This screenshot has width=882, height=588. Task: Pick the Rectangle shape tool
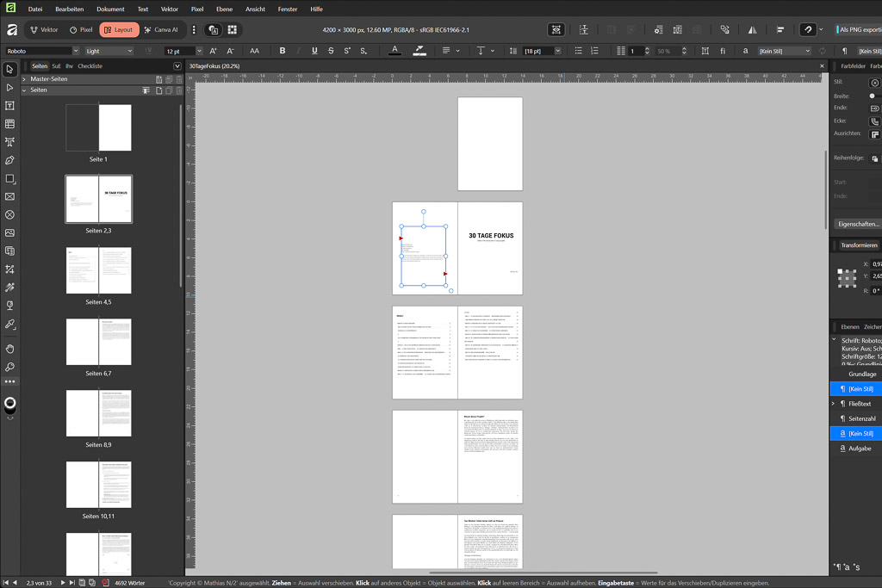10,178
